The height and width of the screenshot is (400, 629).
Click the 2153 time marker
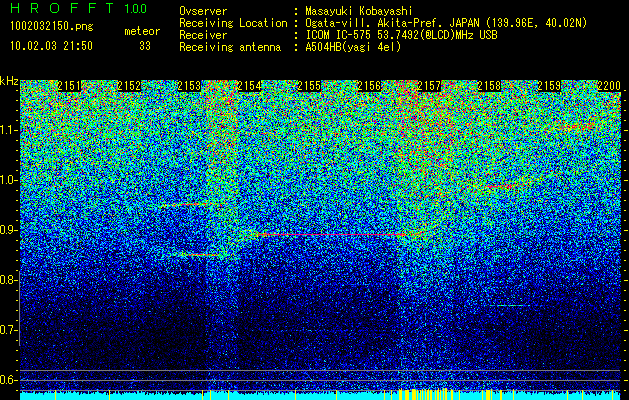point(189,86)
